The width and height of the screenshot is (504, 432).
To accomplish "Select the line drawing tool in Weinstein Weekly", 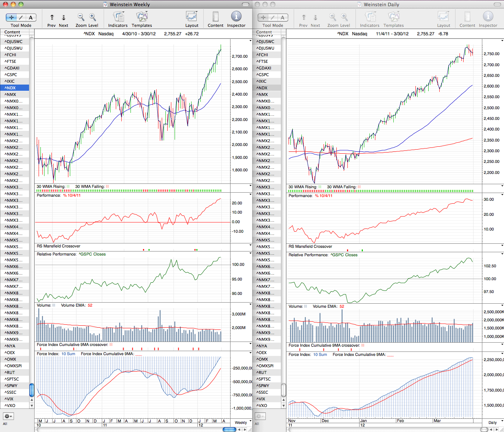I will (21, 17).
